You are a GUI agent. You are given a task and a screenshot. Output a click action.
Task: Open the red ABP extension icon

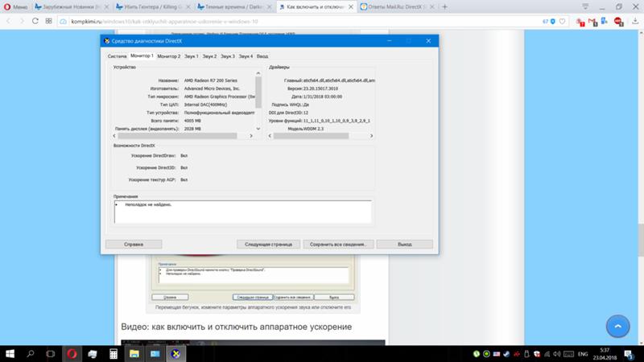point(618,22)
